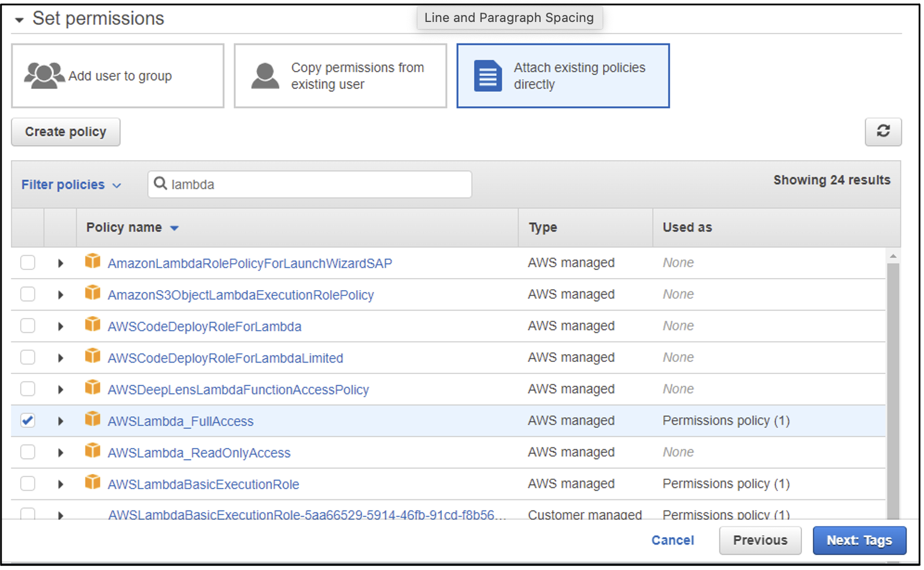This screenshot has width=924, height=570.
Task: Open the AWSCodeDeployRoleForLambdaLimited policy link
Action: pos(226,358)
